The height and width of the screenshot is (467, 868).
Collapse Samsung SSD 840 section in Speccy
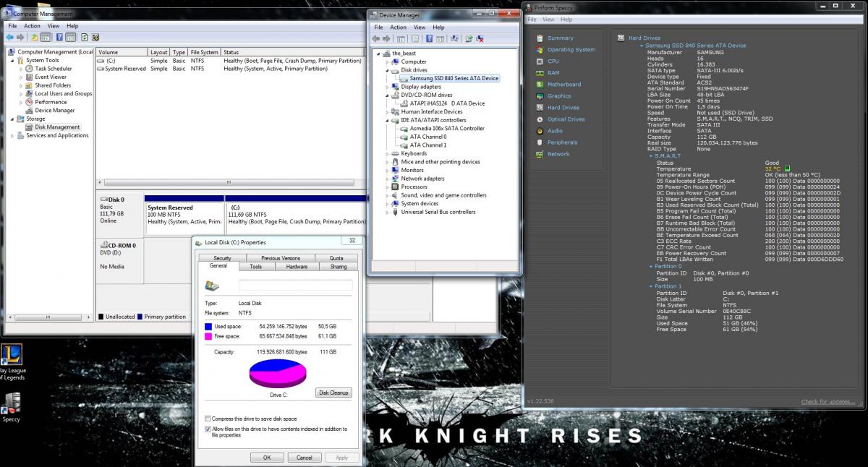tap(642, 46)
